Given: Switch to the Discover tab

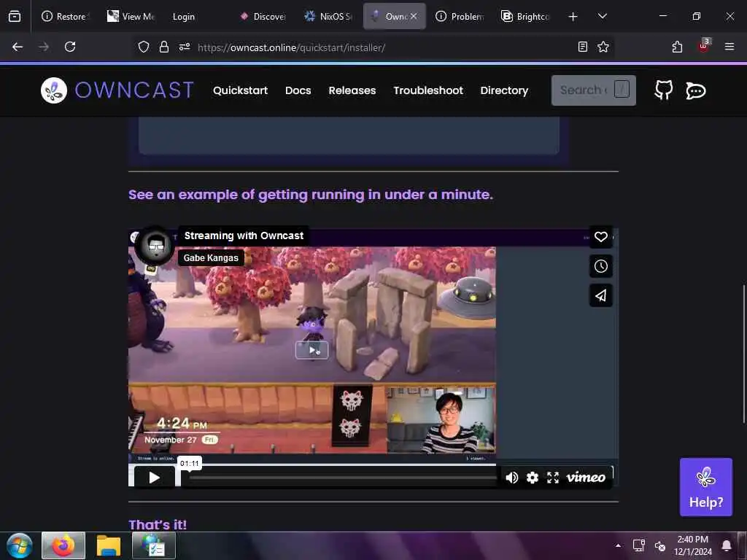Looking at the screenshot, I should coord(263,17).
